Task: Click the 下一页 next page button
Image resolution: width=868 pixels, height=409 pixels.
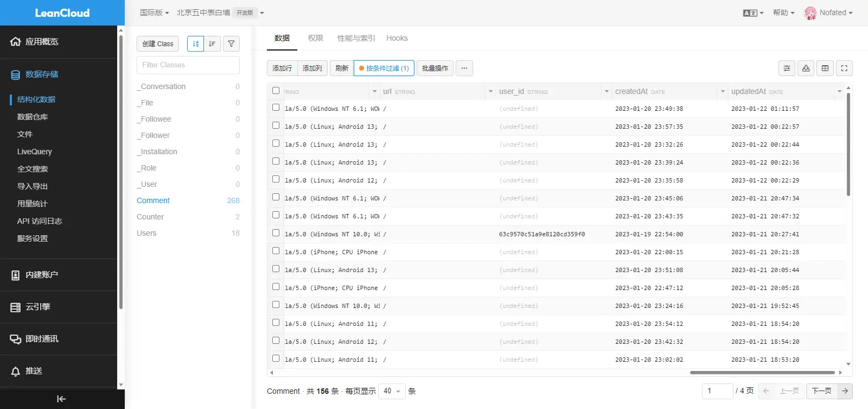Action: pyautogui.click(x=821, y=391)
